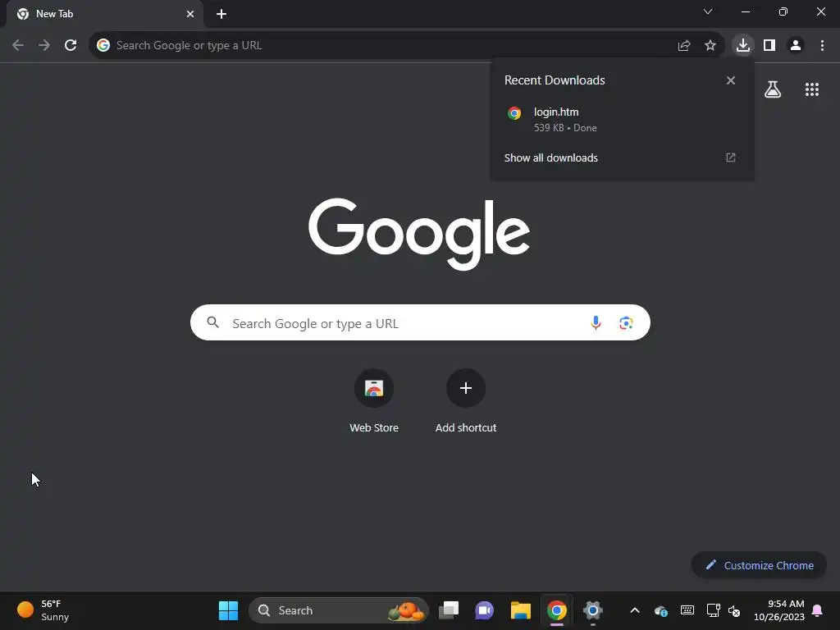Click the taskbar Search box
Viewport: 840px width, 630px height.
[339, 610]
